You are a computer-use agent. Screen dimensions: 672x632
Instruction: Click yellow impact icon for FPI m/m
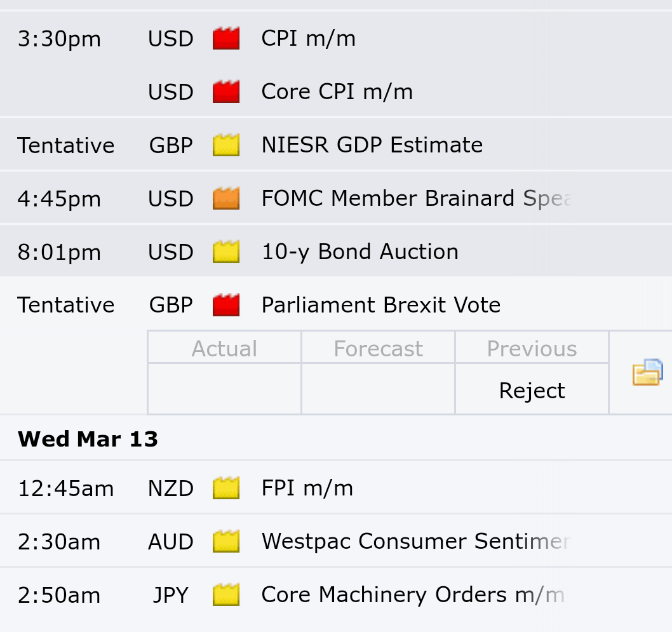point(226,488)
